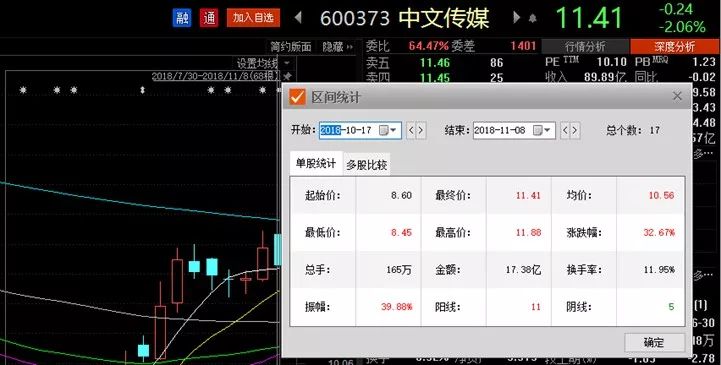Screen dimensions: 721x365
Task: Open the 设置均线 dropdown arrow
Action: pos(286,63)
